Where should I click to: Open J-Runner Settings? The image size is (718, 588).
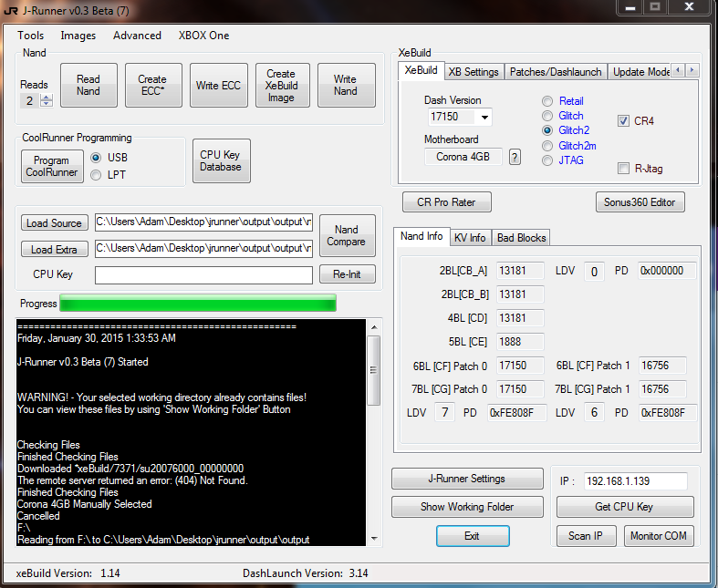click(467, 479)
